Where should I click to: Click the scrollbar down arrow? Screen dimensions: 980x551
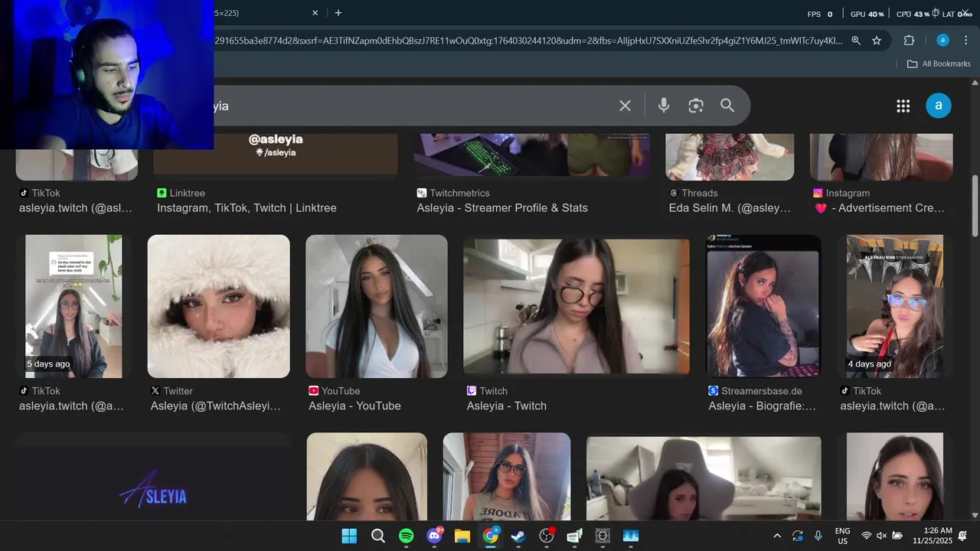pos(975,515)
